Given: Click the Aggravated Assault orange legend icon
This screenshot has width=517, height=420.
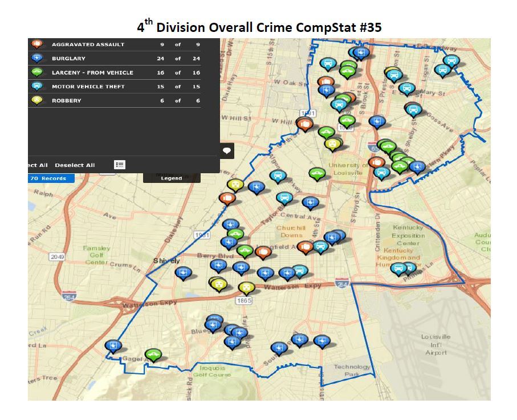Looking at the screenshot, I should (37, 44).
